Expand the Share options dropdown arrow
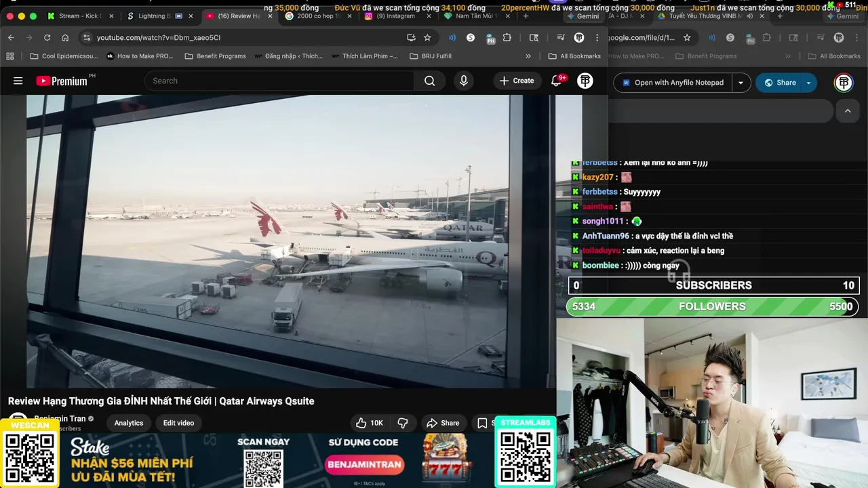This screenshot has height=488, width=868. pos(808,83)
